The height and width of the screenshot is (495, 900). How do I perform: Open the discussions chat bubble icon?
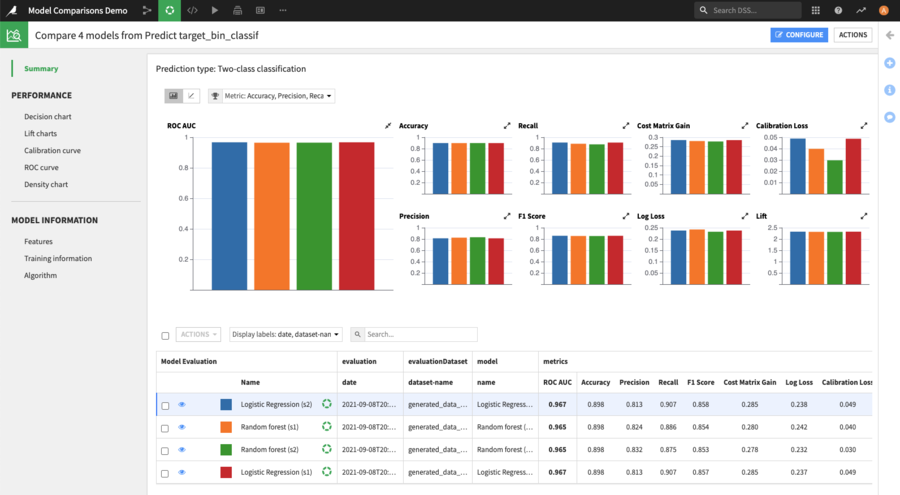coord(890,117)
